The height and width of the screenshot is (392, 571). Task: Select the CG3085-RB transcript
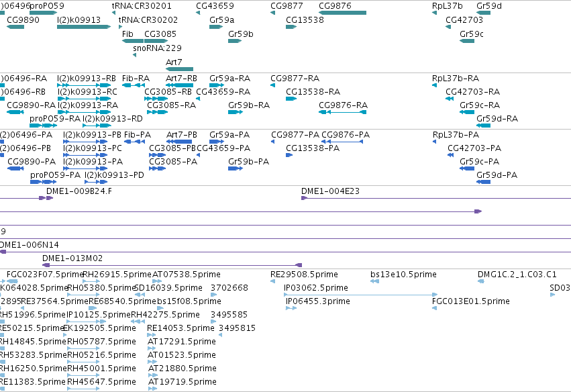(x=156, y=99)
